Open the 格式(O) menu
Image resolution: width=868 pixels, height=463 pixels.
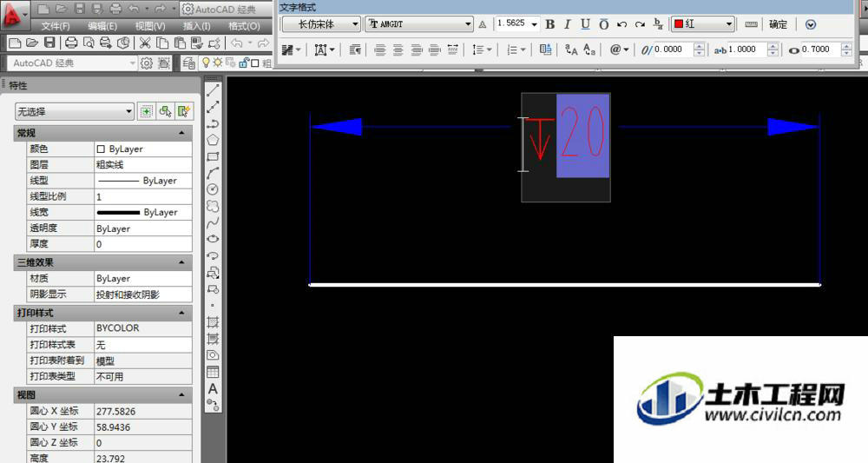tap(244, 26)
